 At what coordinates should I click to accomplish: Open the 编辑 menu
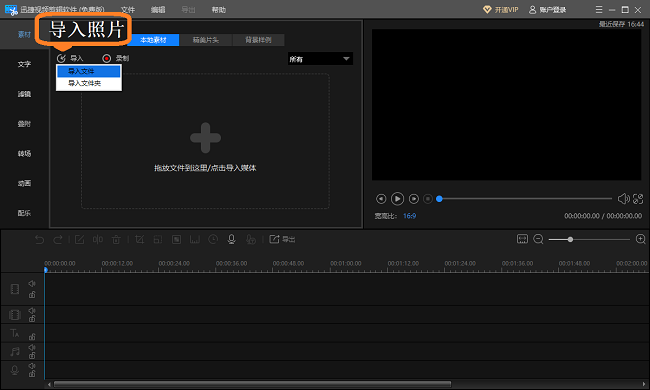[158, 10]
